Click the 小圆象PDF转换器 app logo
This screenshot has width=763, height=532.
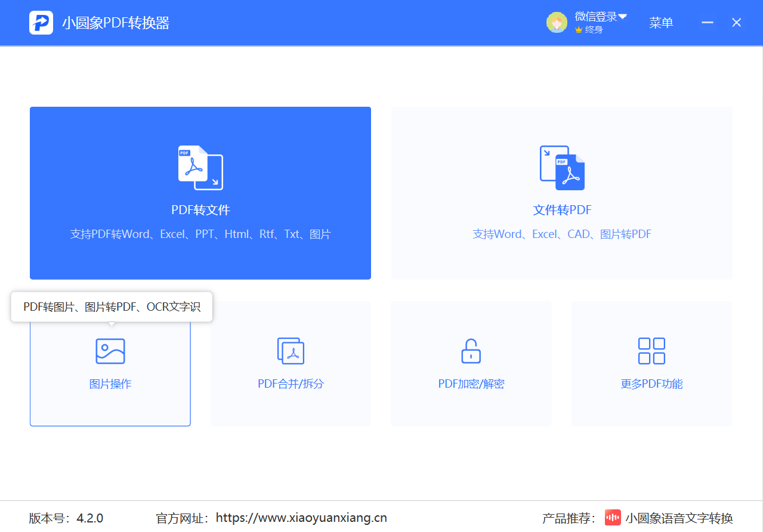pos(41,23)
